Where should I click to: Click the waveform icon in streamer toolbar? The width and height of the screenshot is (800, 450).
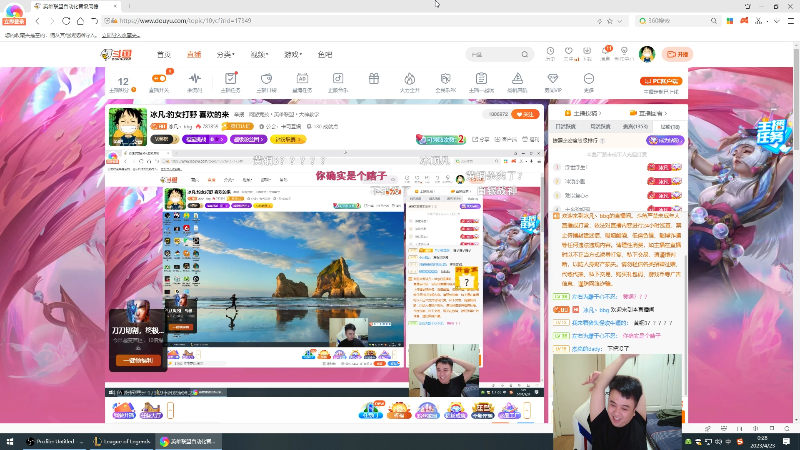pyautogui.click(x=194, y=79)
